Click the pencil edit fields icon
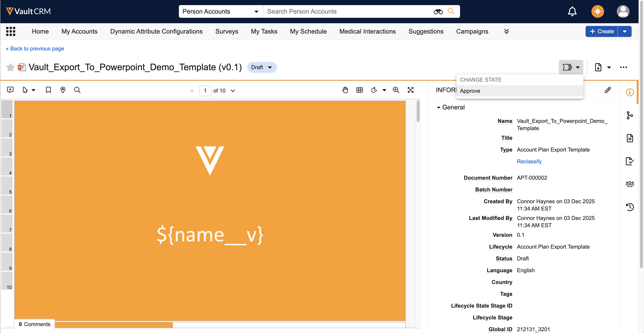This screenshot has width=644, height=333. pyautogui.click(x=608, y=90)
